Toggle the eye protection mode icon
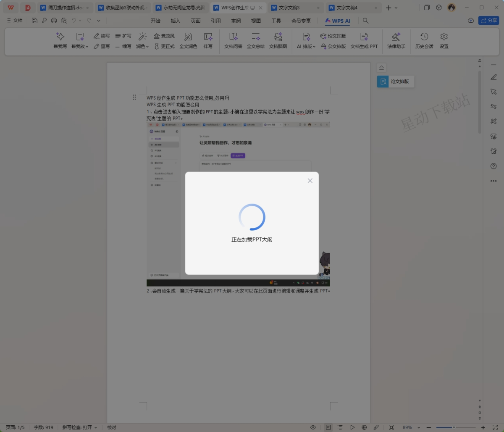 point(313,427)
